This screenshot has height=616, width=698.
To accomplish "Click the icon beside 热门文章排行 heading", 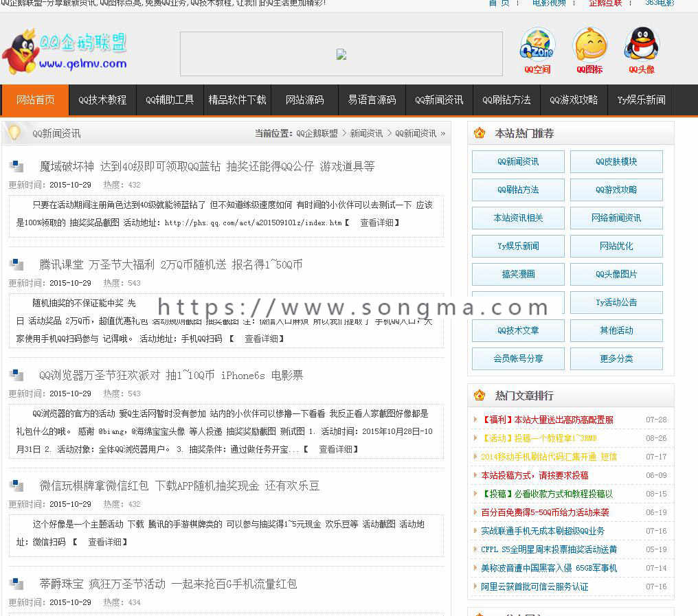I will click(480, 395).
